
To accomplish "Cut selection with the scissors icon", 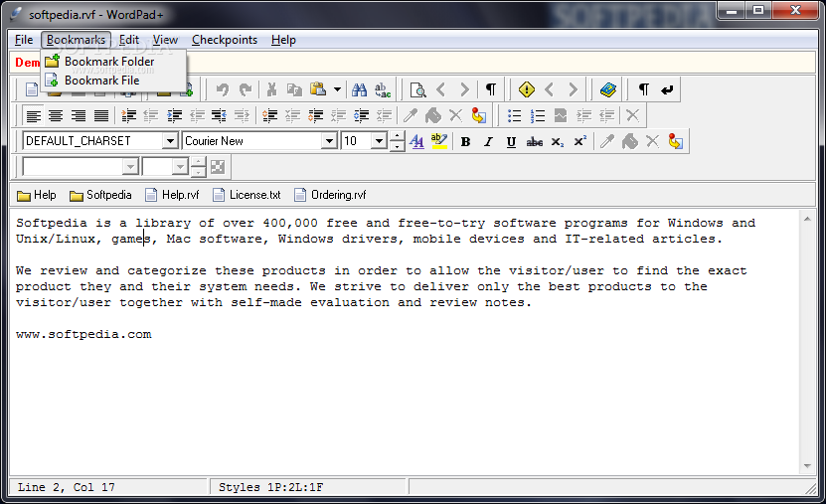I will tap(271, 90).
